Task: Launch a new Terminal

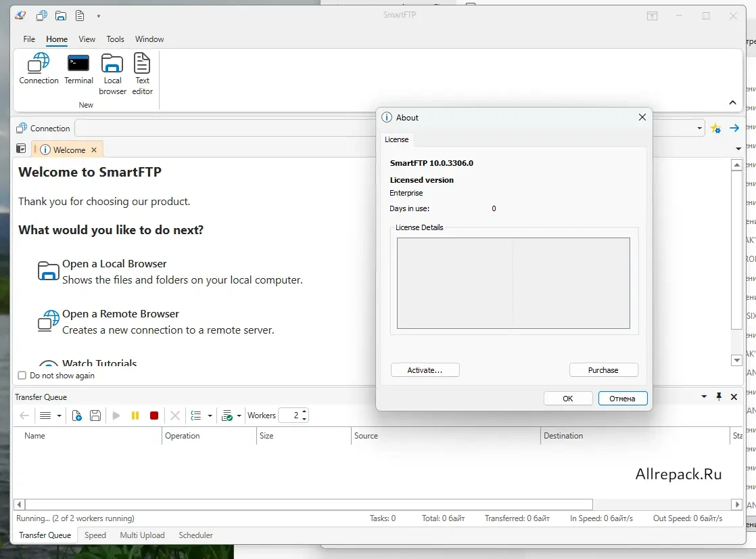Action: 78,68
